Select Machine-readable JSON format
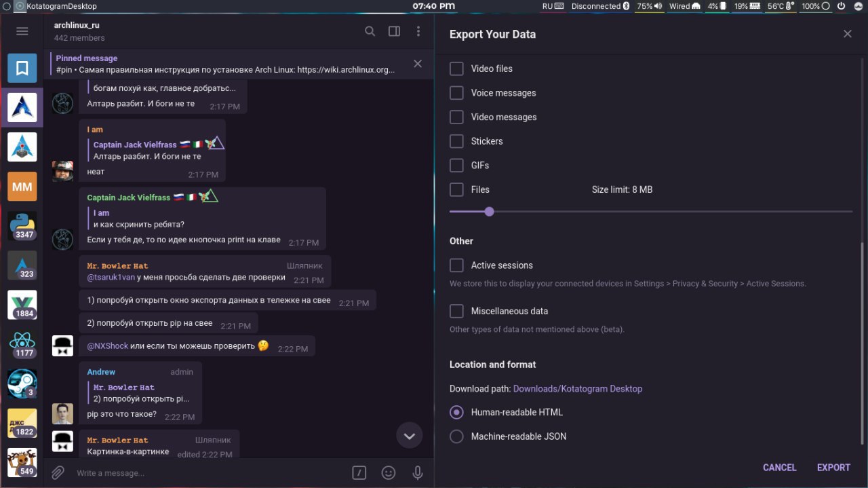This screenshot has height=488, width=868. point(456,436)
